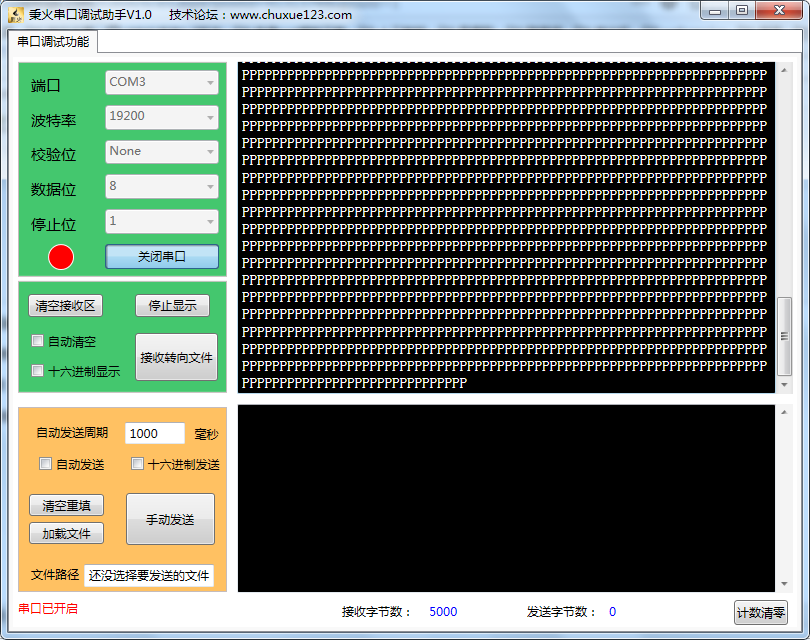
Task: Click the 文件路径 text field
Action: click(149, 575)
